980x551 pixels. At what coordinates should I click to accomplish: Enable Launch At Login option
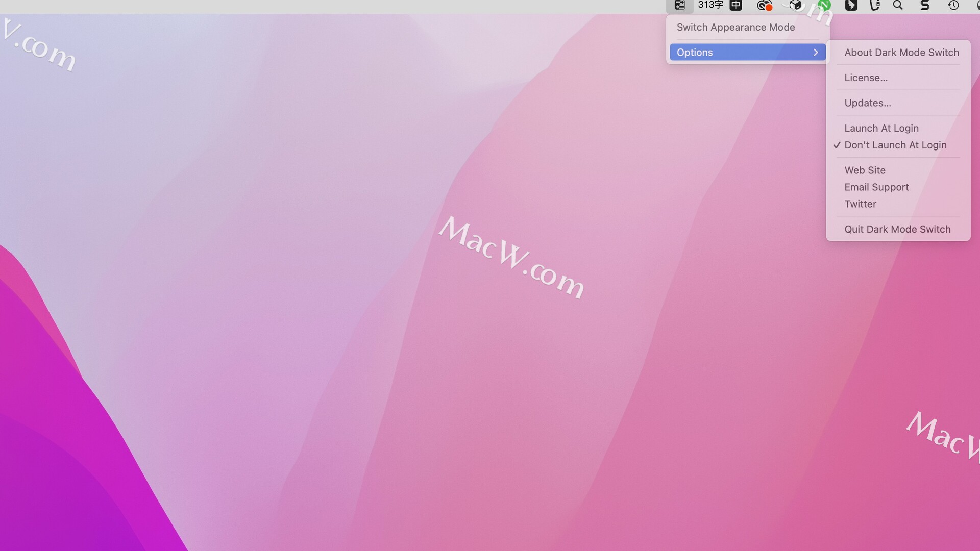point(898,128)
